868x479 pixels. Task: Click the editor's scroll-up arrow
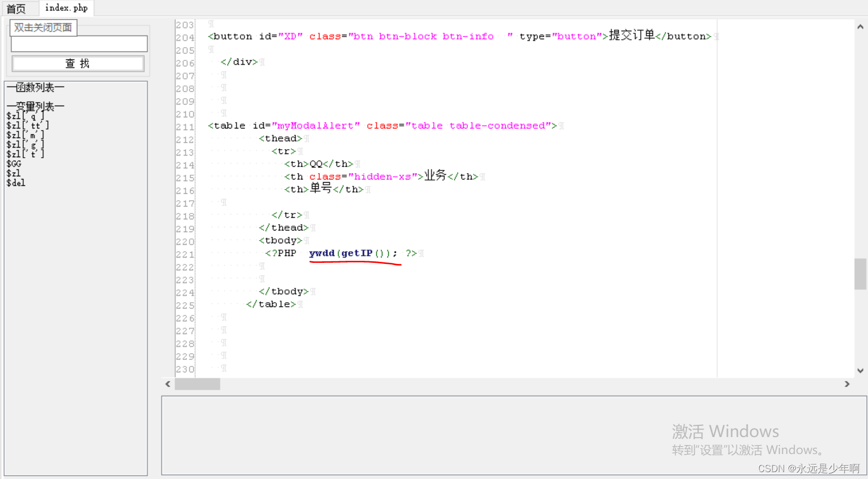(x=860, y=25)
